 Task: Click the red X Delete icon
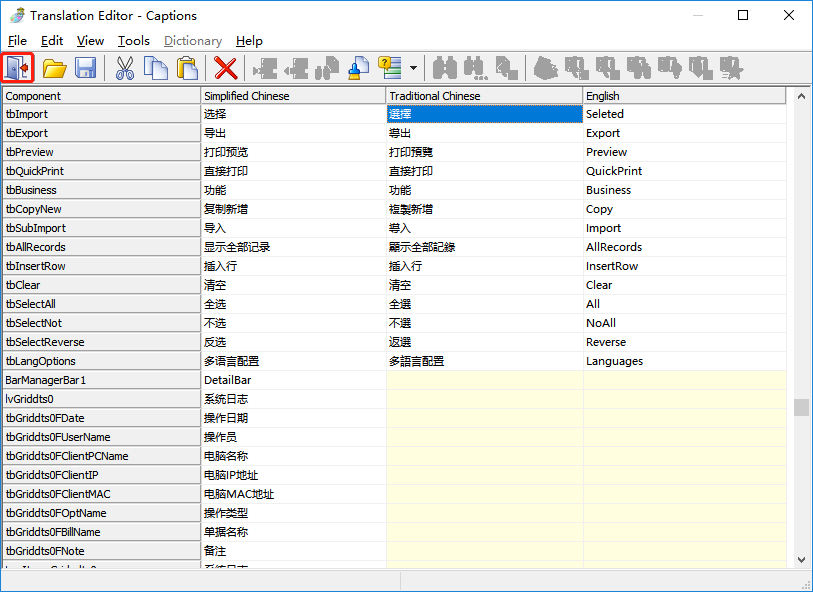click(226, 68)
